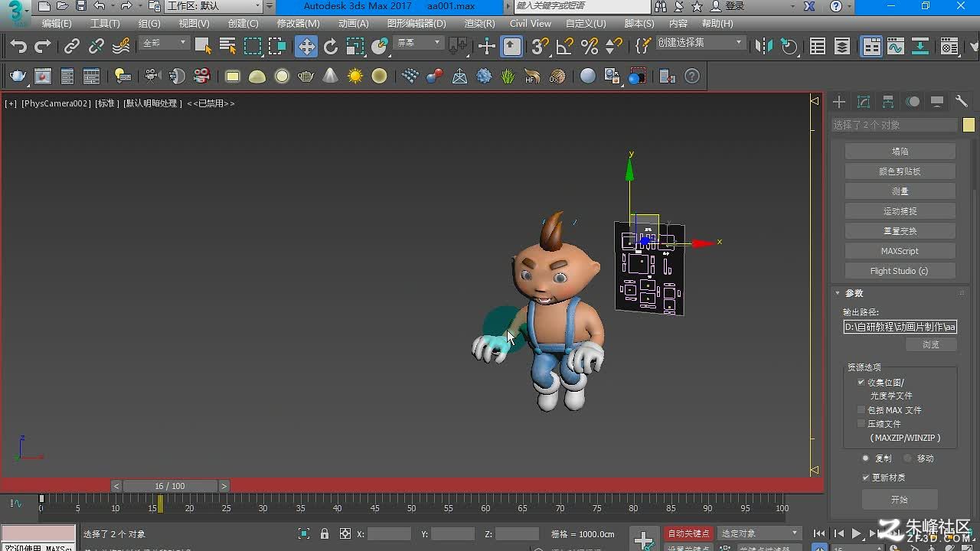The image size is (980, 551).
Task: Toggle the Percent Snap button
Action: tap(590, 47)
